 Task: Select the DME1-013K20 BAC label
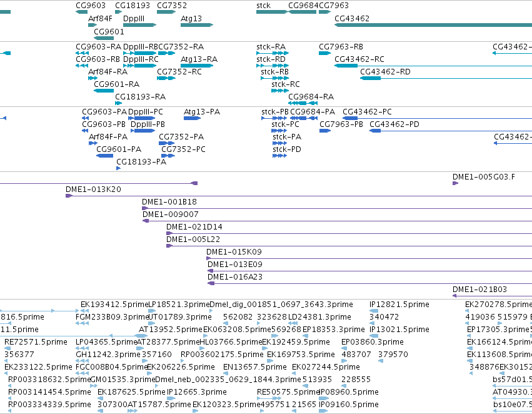coord(93,189)
